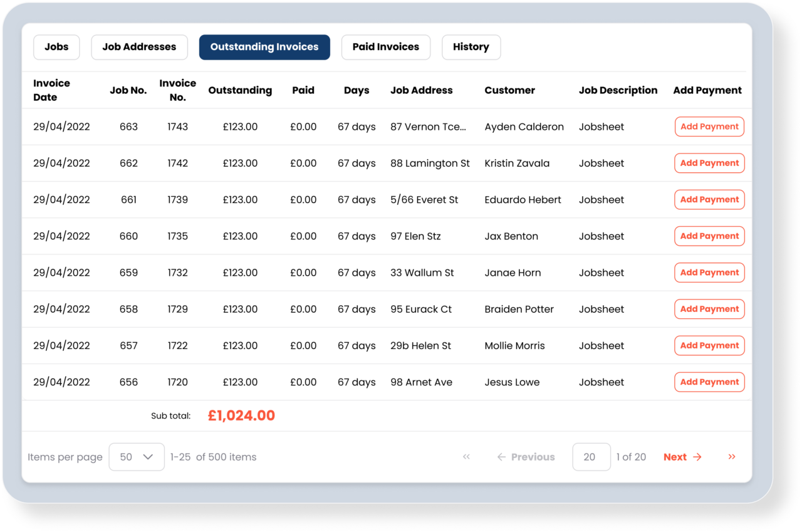Add payment for Ayden Calderon's invoice
The height and width of the screenshot is (532, 802).
709,126
